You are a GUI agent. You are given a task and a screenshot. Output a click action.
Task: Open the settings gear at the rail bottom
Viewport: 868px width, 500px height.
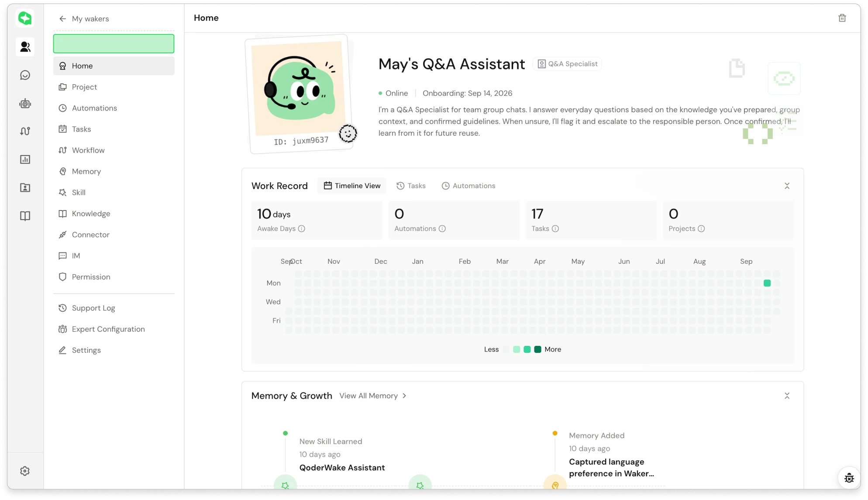pyautogui.click(x=25, y=471)
